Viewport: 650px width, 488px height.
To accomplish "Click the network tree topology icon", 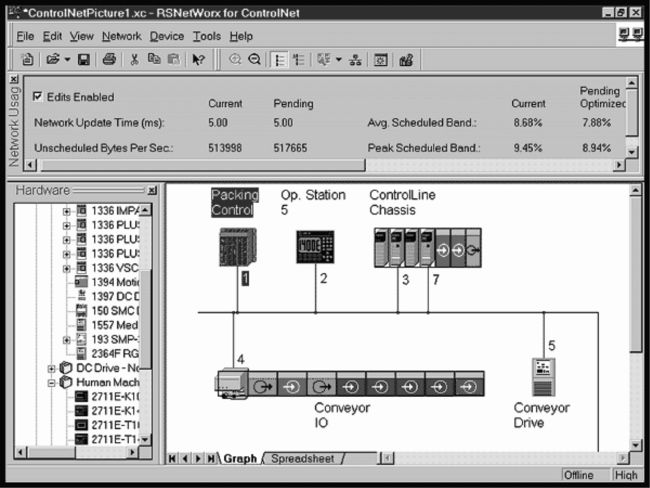I will [355, 60].
